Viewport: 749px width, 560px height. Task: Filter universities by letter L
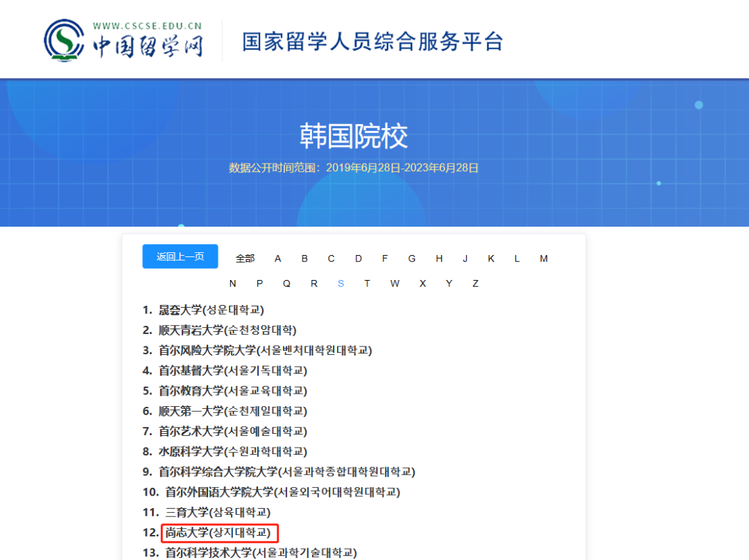(x=517, y=259)
